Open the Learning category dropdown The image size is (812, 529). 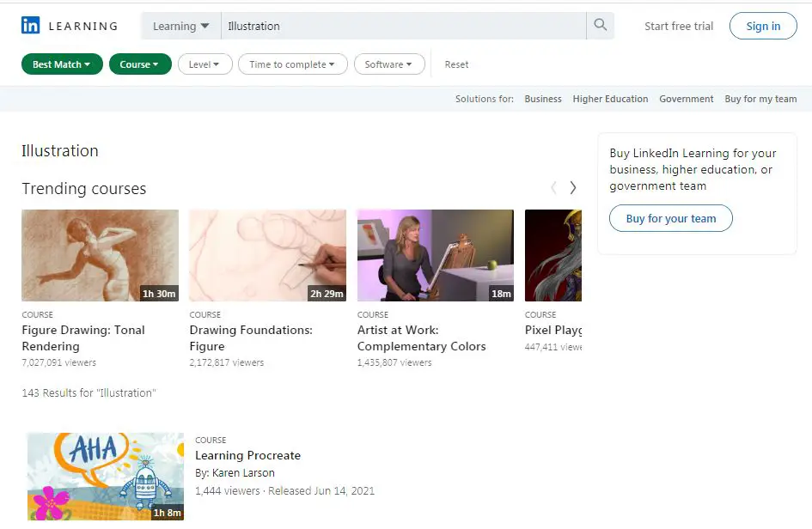point(180,26)
